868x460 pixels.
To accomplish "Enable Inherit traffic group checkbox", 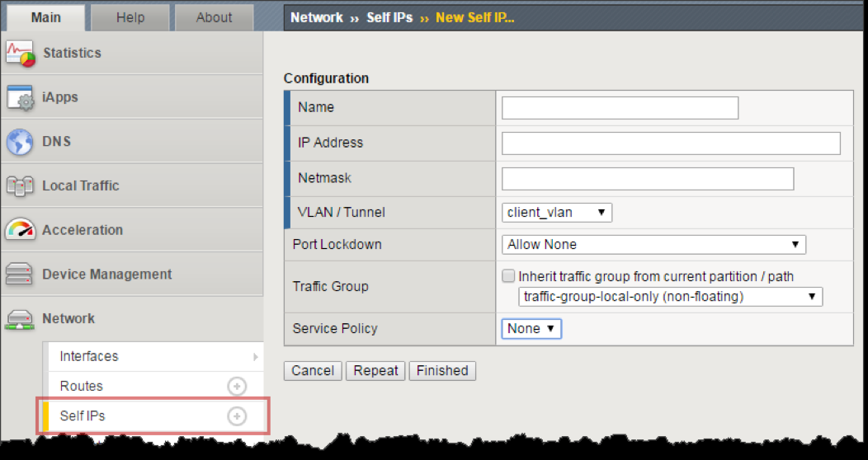I will coord(508,276).
